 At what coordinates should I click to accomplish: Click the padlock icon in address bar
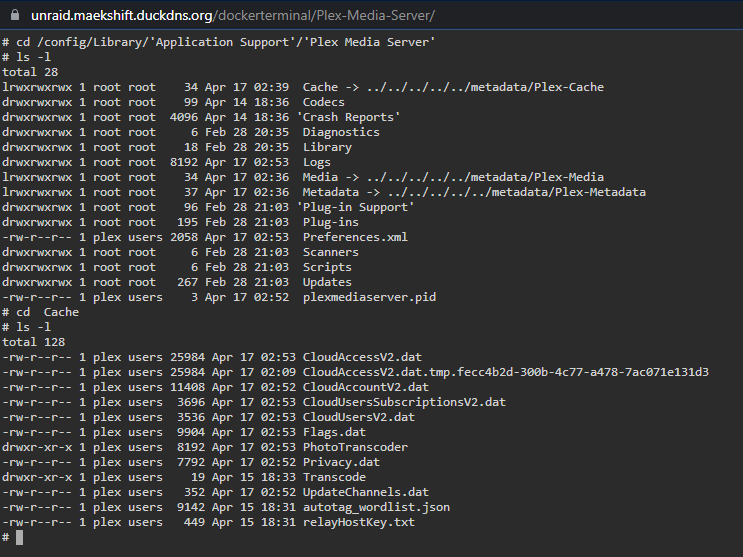click(x=15, y=15)
